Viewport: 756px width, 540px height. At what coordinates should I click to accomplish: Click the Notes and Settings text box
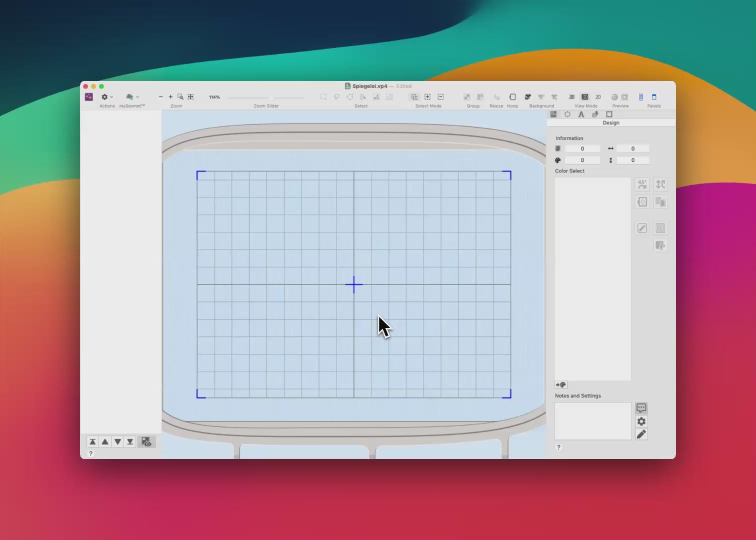593,421
